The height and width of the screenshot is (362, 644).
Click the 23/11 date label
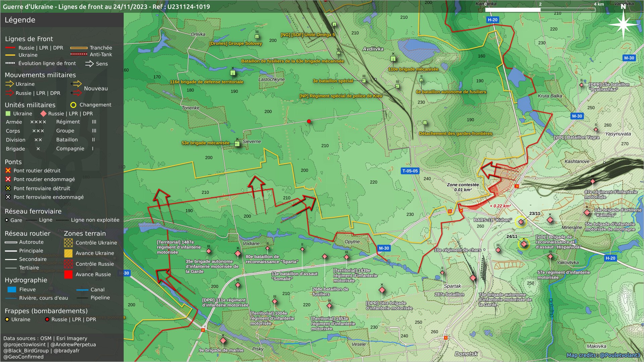pos(535,214)
